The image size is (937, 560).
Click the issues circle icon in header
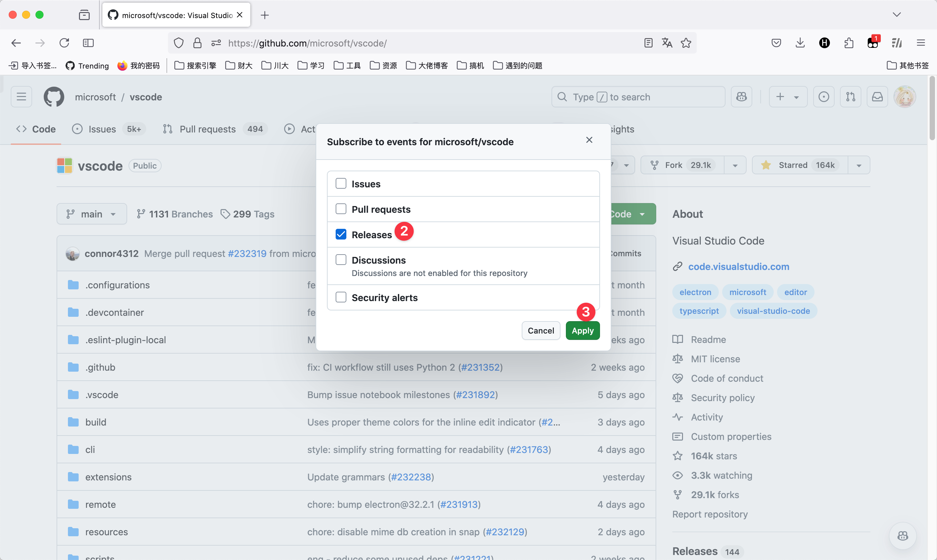click(824, 97)
